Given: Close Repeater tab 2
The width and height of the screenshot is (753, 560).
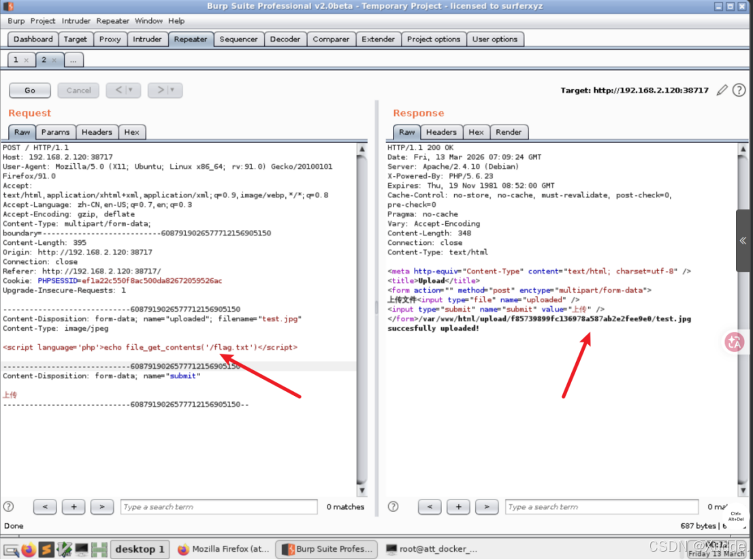Looking at the screenshot, I should pyautogui.click(x=54, y=60).
